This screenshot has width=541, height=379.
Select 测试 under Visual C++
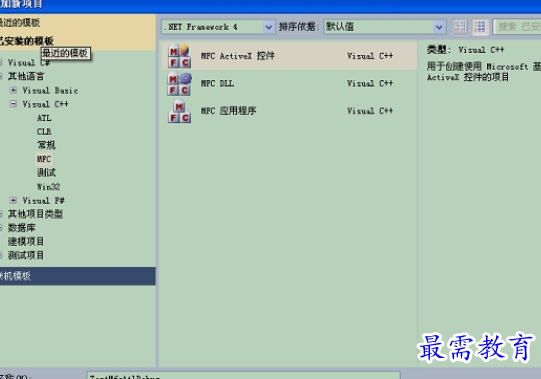[46, 173]
